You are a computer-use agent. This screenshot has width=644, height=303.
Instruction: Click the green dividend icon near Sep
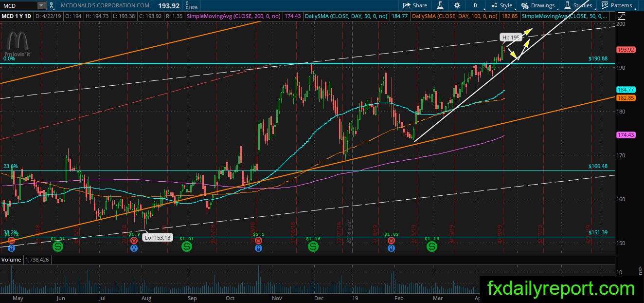pyautogui.click(x=187, y=247)
